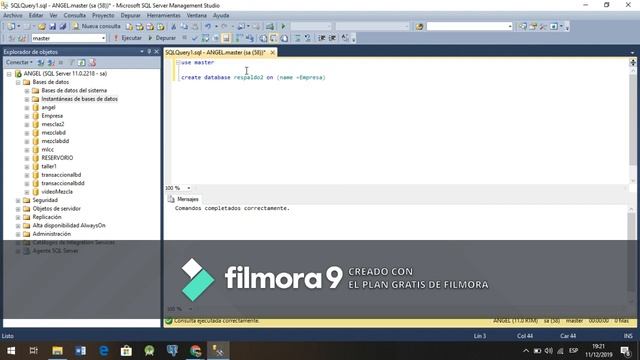Click the last Object Explorer toolbar icon

pyautogui.click(x=92, y=62)
